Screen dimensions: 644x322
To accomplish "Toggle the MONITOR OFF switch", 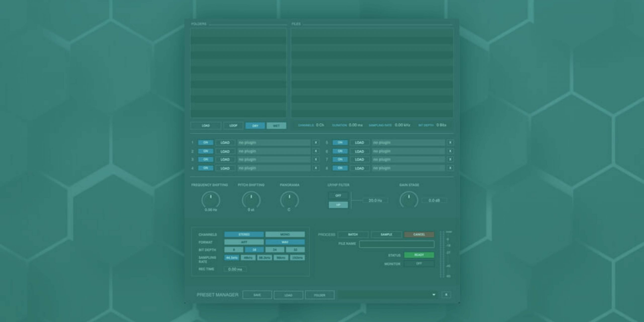I will (419, 264).
